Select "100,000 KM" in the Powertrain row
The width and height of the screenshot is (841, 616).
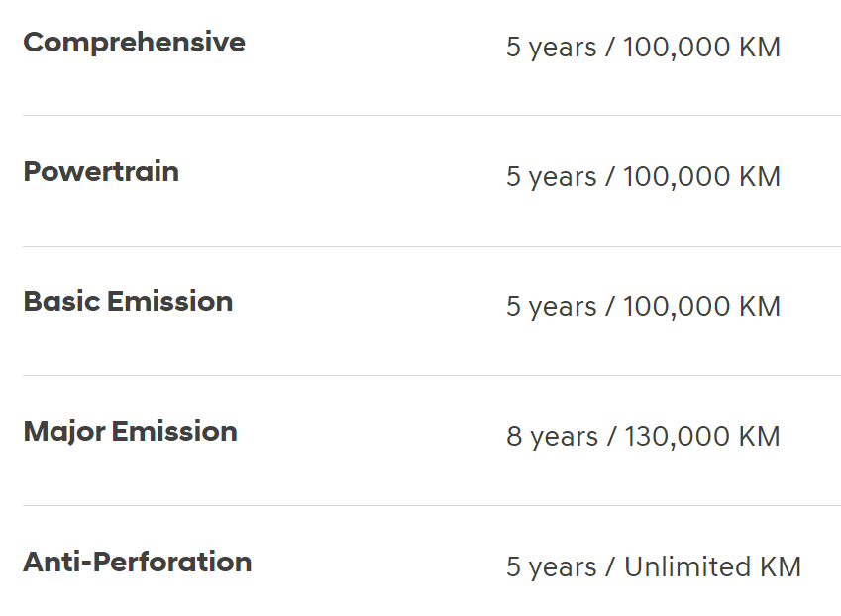(x=701, y=177)
